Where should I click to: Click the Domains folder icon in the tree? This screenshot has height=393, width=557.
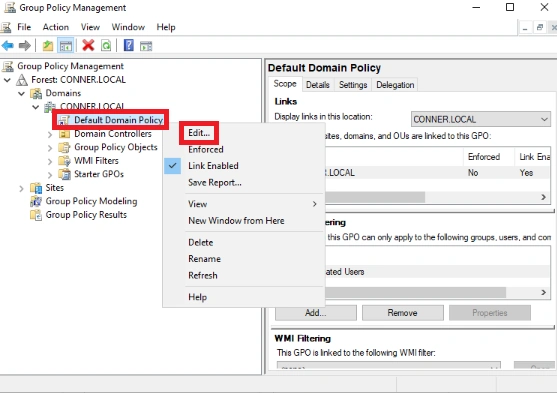click(x=36, y=93)
